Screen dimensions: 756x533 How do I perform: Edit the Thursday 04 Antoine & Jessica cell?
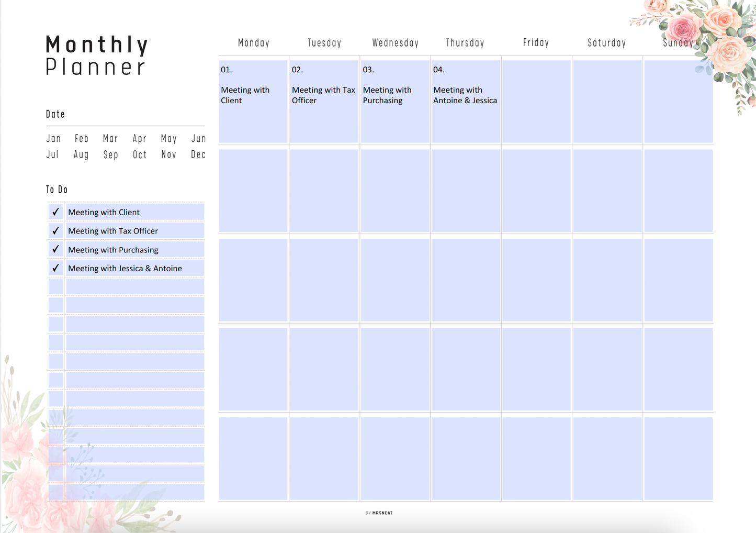[466, 101]
